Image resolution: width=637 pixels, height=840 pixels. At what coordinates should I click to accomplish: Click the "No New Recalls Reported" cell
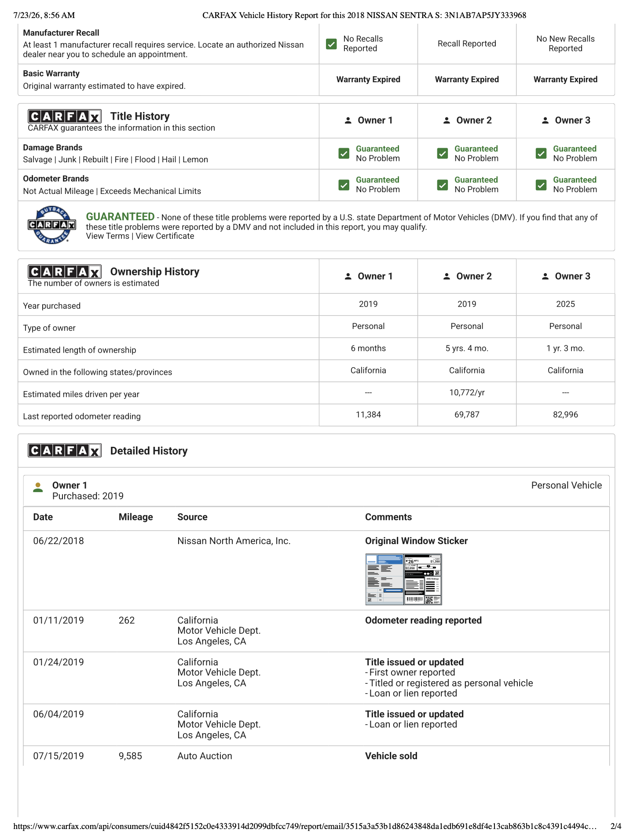point(565,44)
